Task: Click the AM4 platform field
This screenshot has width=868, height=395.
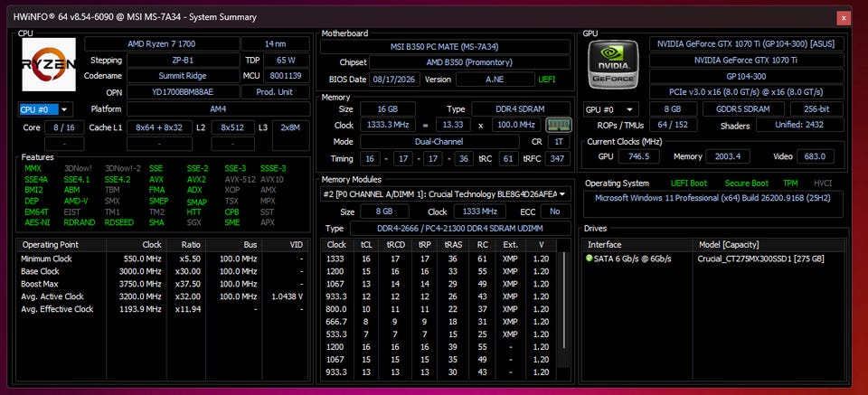Action: 218,109
